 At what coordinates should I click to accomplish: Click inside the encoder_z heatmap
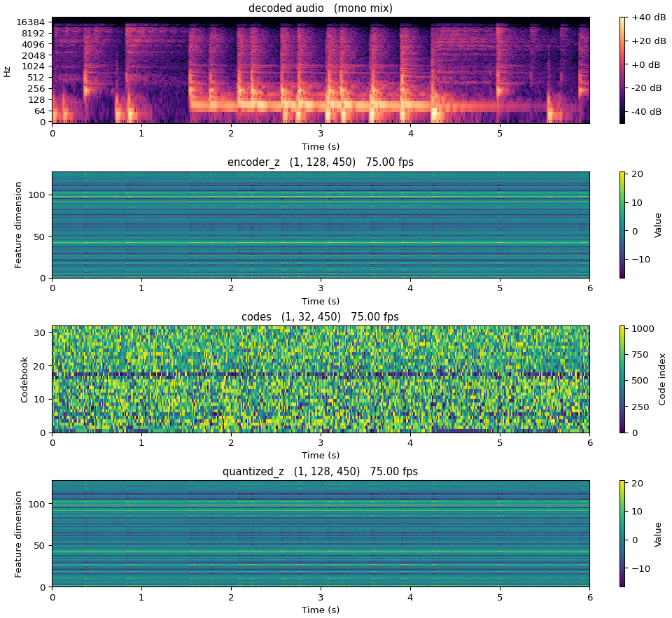coord(321,225)
